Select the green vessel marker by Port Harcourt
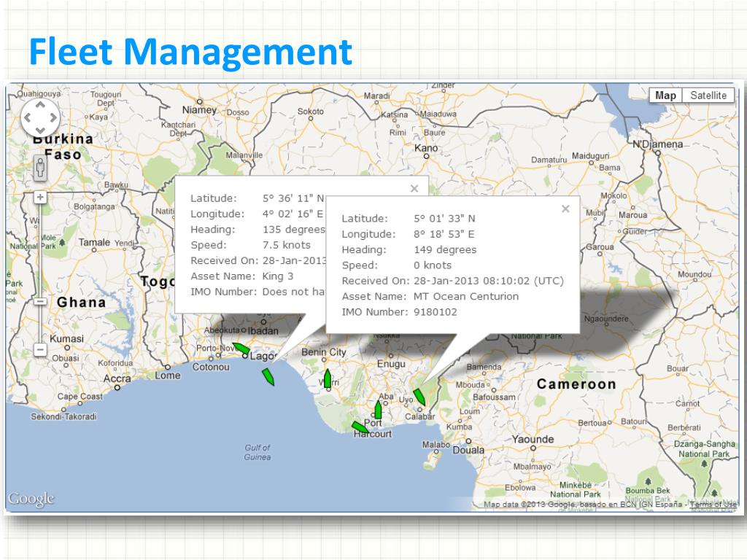 coord(360,427)
